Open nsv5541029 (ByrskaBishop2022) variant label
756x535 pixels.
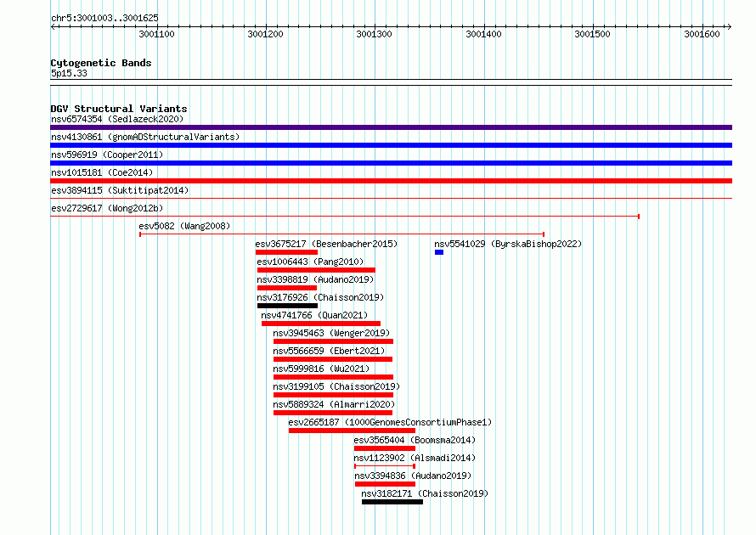[x=508, y=244]
